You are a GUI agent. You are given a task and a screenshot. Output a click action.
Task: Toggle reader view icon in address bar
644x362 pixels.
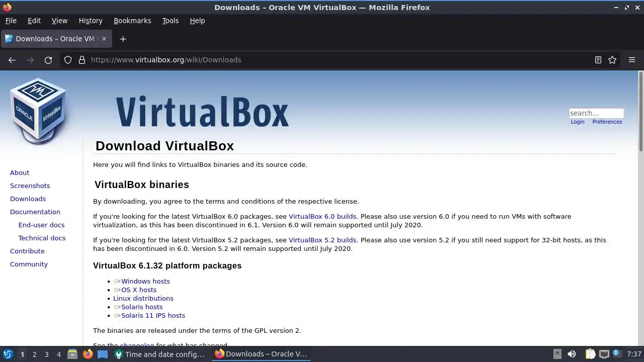[x=598, y=60]
